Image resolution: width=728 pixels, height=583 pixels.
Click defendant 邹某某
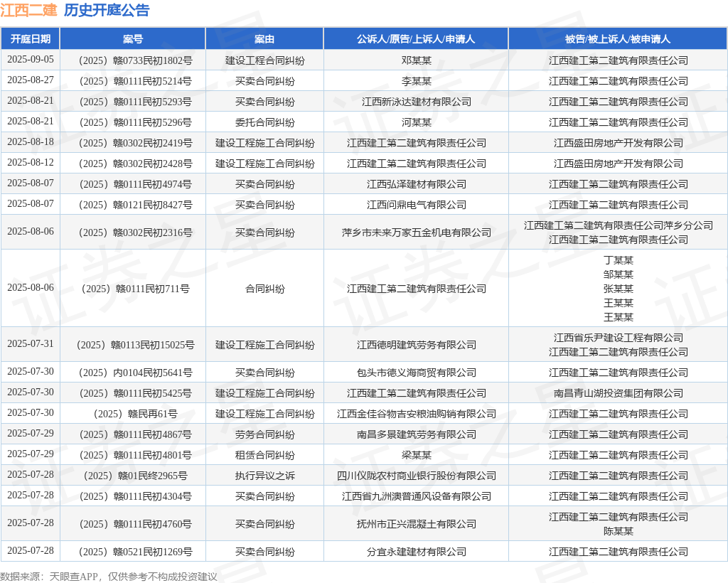pyautogui.click(x=619, y=274)
